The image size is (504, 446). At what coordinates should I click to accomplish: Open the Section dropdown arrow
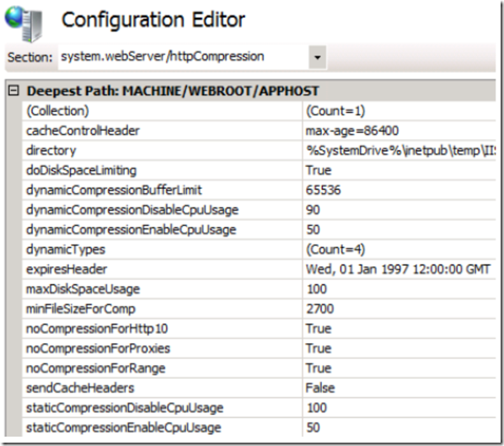click(317, 57)
